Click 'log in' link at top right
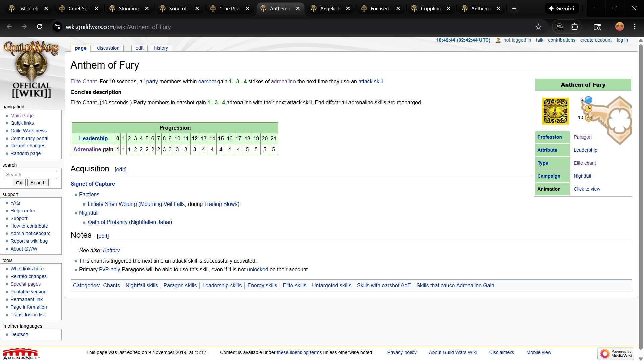Image resolution: width=644 pixels, height=362 pixels. pyautogui.click(x=622, y=40)
